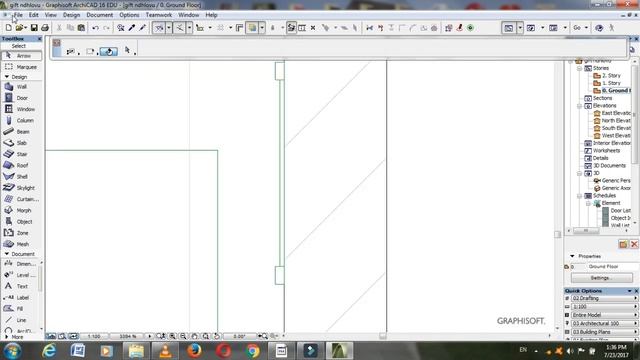This screenshot has height=360, width=640.
Task: Open the 02 Drafting layer combination dropdown
Action: coord(604,298)
